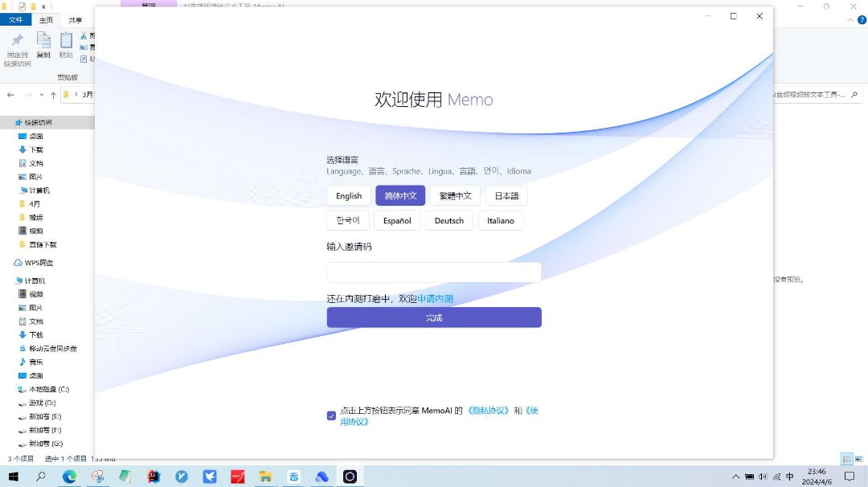Click the Memo app icon in taskbar
The image size is (868, 487).
pos(350,477)
